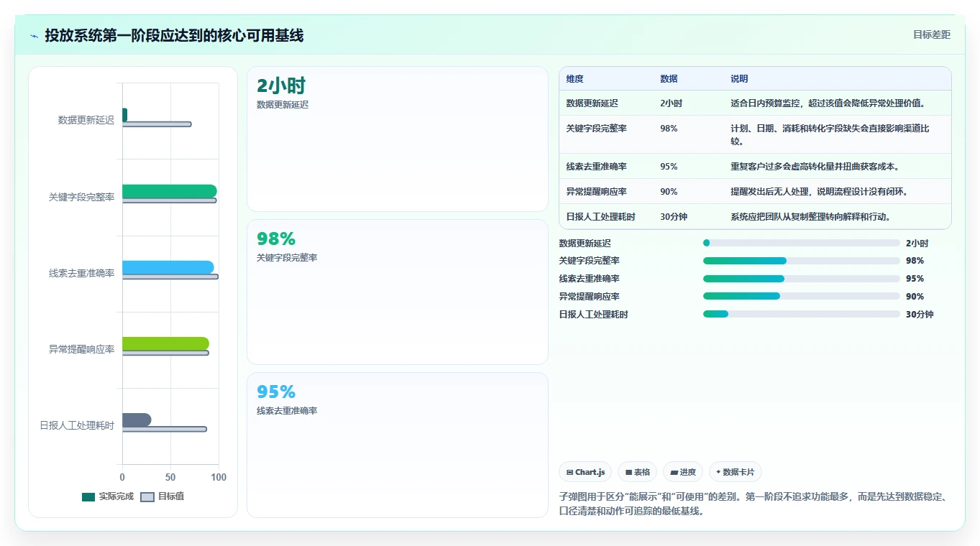The height and width of the screenshot is (546, 980).
Task: Click the 98% value in the table
Action: pos(669,128)
